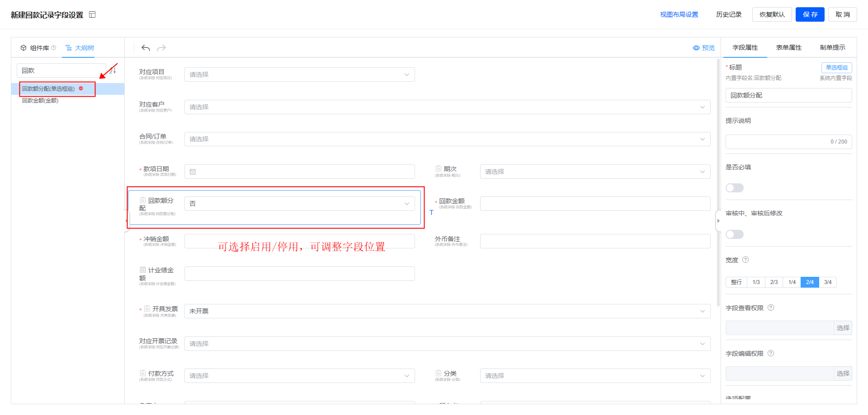Click the help icon beside 宽度
This screenshot has height=415, width=868.
[745, 260]
